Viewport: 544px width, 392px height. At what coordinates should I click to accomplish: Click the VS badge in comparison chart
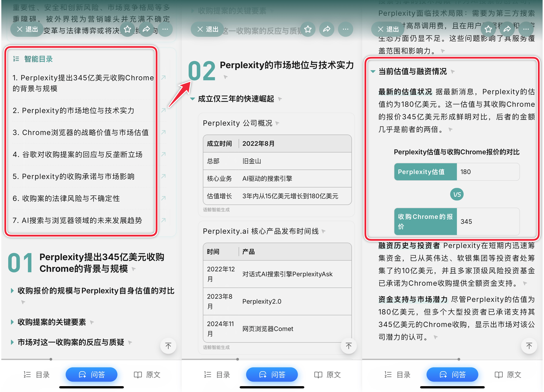click(x=457, y=194)
